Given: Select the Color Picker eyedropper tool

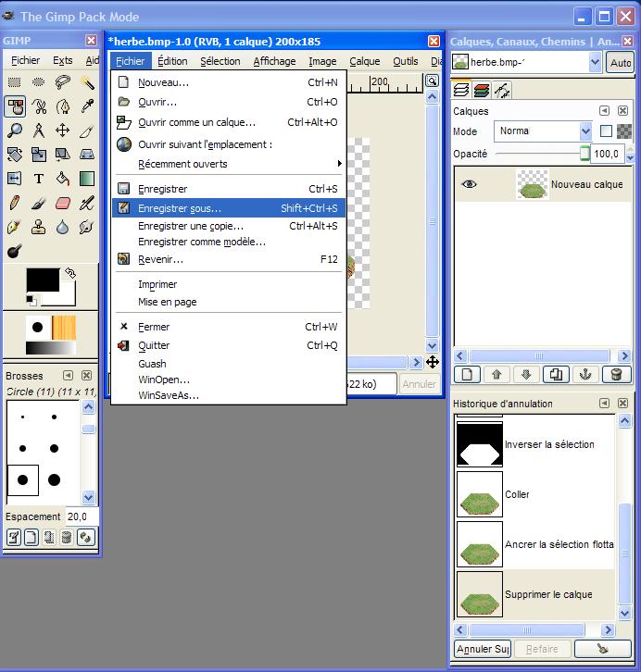Looking at the screenshot, I should click(87, 106).
